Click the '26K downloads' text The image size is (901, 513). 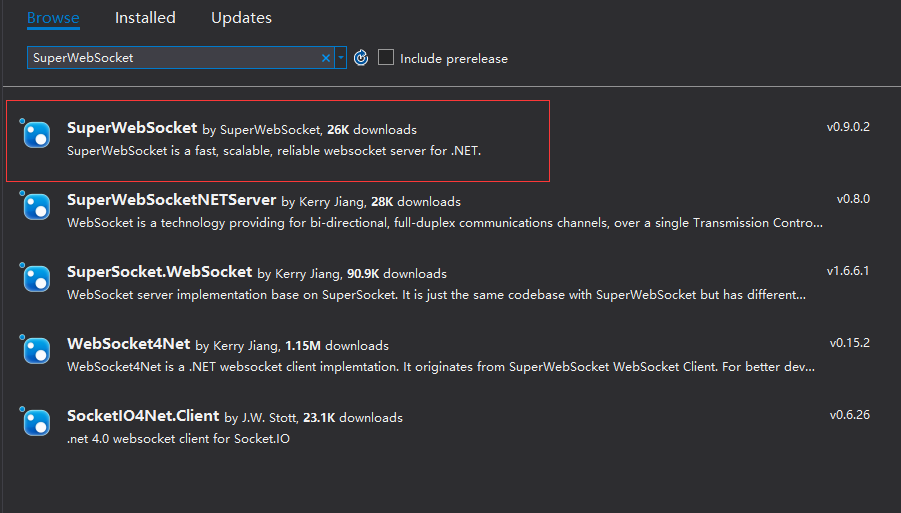click(x=372, y=130)
